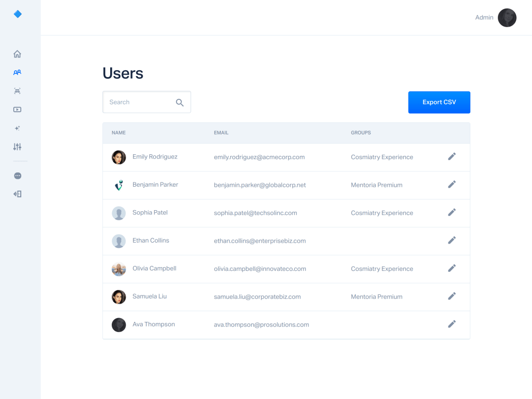Click the GROUPS column header
The width and height of the screenshot is (532, 399).
coord(361,132)
